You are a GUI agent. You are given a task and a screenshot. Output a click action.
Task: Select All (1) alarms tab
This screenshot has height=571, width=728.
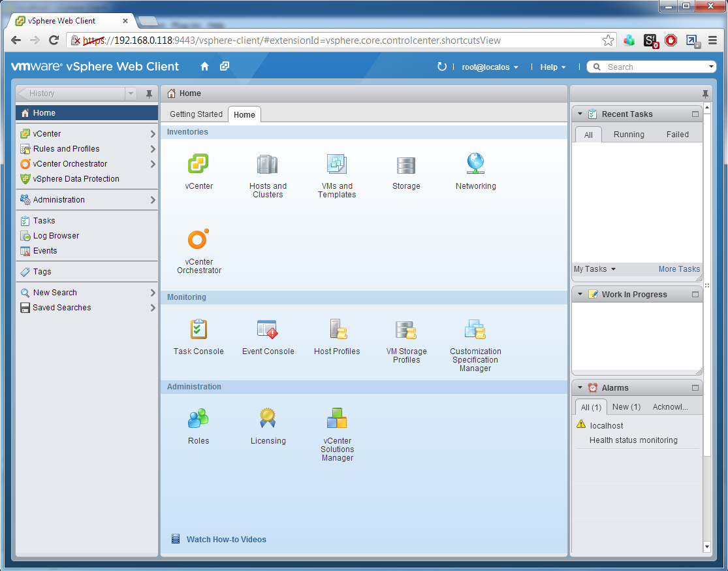point(591,407)
